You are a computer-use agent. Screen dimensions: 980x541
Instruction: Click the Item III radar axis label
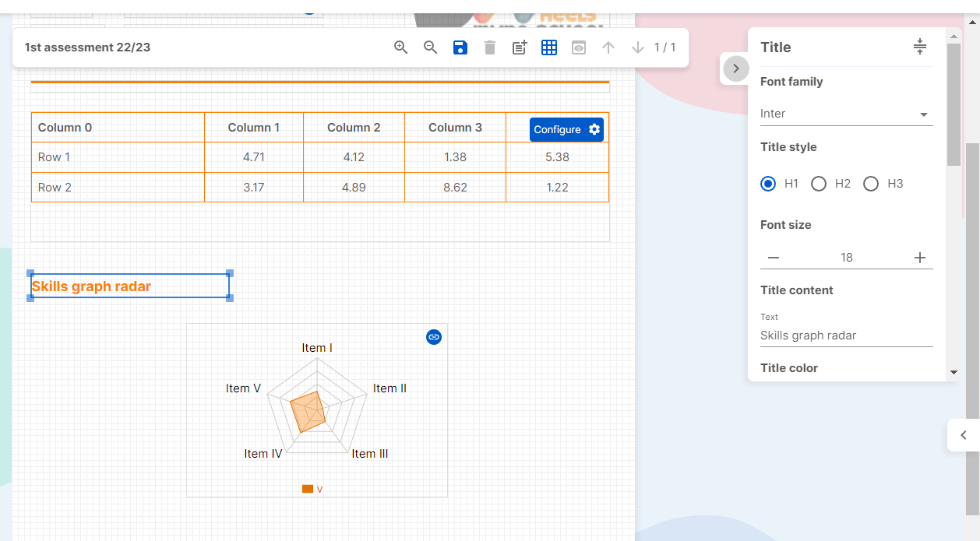point(370,454)
